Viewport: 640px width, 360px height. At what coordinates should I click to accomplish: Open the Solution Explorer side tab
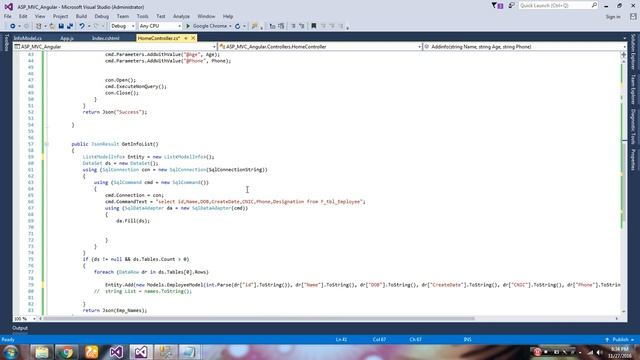[633, 52]
